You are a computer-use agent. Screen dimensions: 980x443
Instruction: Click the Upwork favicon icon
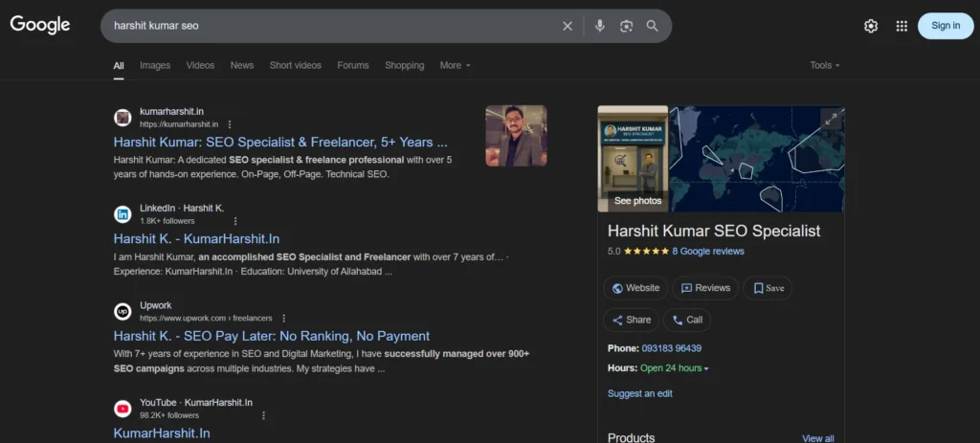[x=122, y=311]
